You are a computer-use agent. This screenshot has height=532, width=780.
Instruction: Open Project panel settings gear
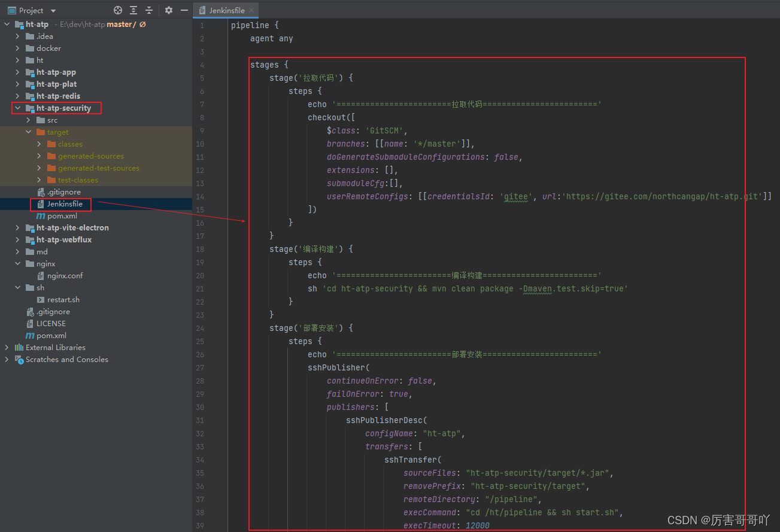coord(169,10)
